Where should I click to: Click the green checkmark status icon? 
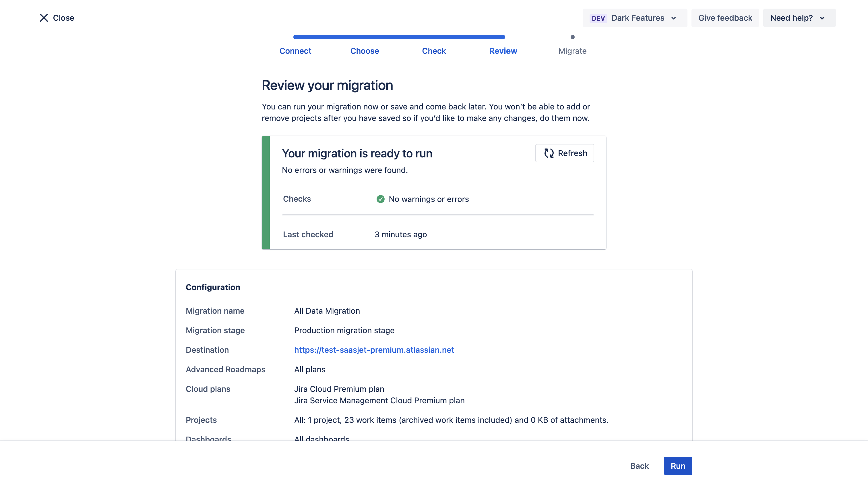click(380, 199)
